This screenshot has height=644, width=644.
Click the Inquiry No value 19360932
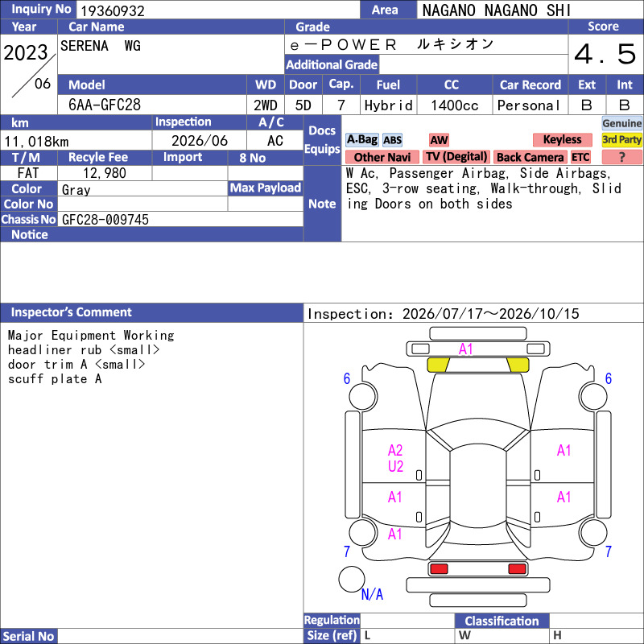(113, 10)
